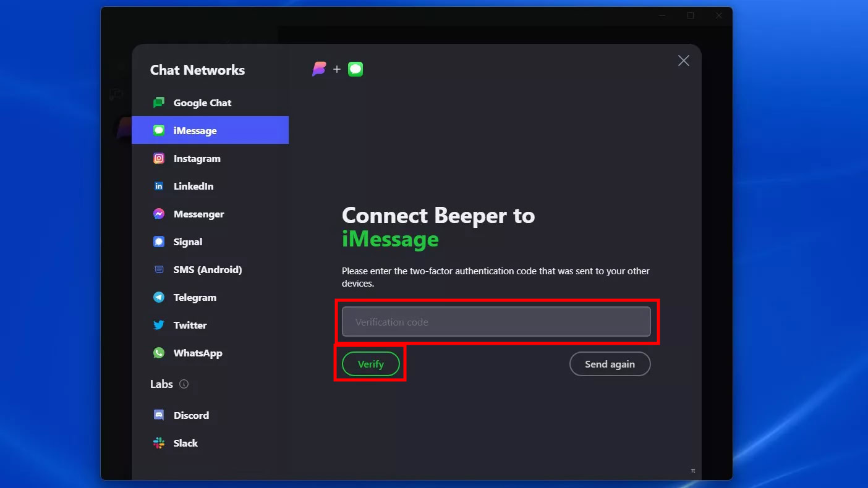Verify the entered authentication code

[x=371, y=364]
